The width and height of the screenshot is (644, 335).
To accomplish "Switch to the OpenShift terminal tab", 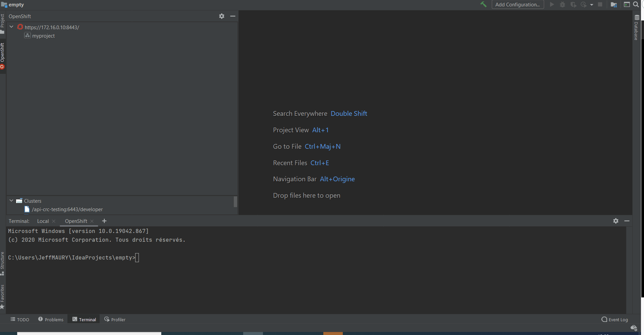I will (x=76, y=221).
